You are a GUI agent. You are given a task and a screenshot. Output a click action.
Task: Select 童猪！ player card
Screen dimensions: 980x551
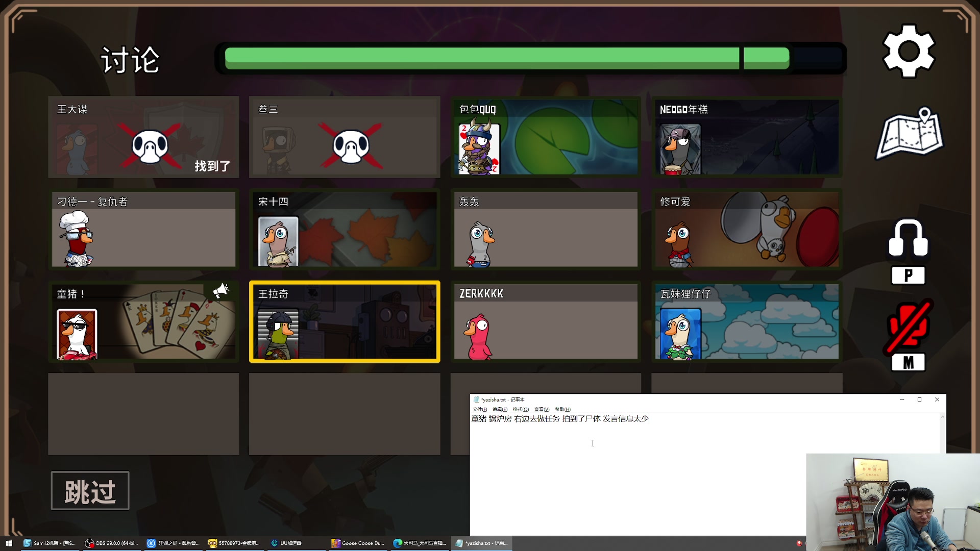pyautogui.click(x=143, y=321)
